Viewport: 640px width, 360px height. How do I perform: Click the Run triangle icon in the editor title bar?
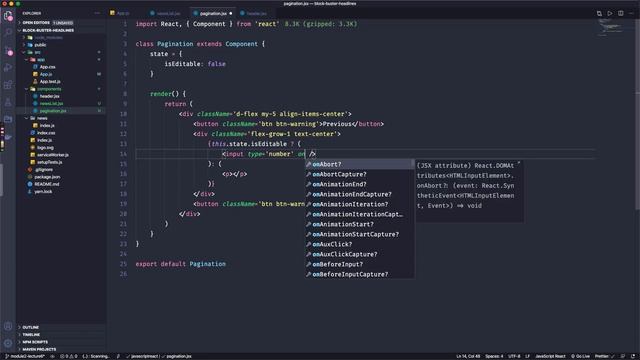tap(610, 13)
